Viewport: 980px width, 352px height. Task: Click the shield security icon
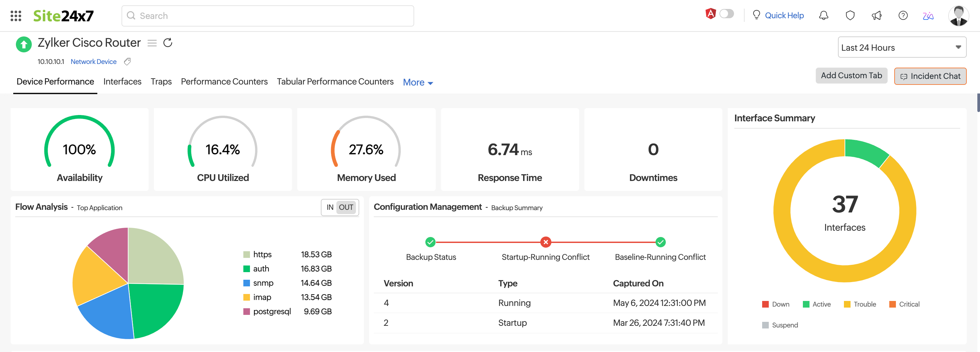(850, 16)
